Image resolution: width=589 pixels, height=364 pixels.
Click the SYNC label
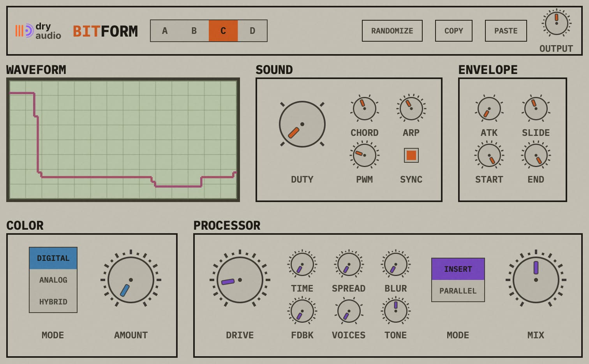click(x=411, y=179)
